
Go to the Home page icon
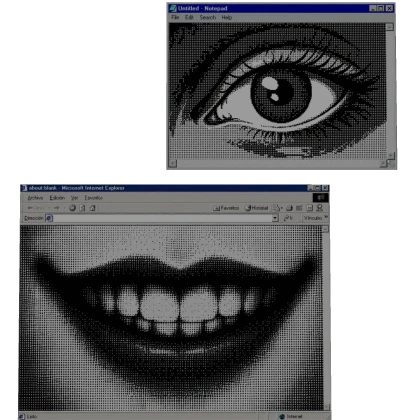tap(92, 208)
